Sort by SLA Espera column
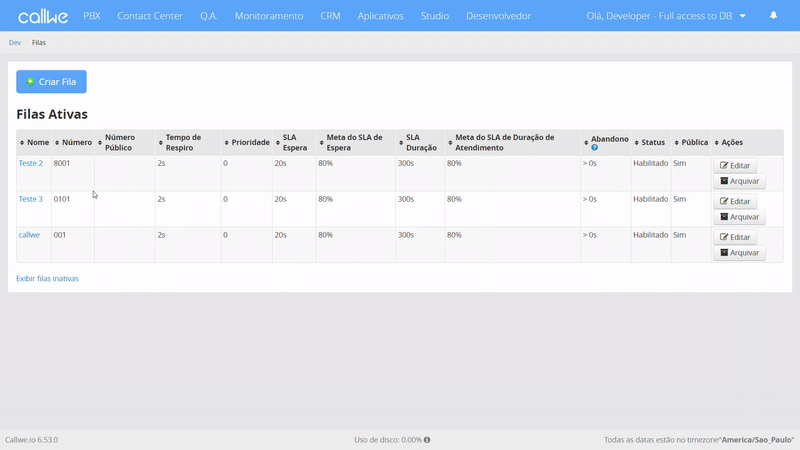Screen dimensions: 800x450 tap(294, 142)
